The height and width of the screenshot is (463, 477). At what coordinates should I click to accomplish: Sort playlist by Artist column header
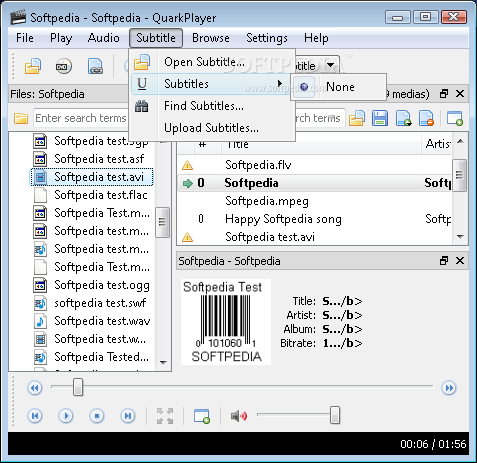coord(437,144)
